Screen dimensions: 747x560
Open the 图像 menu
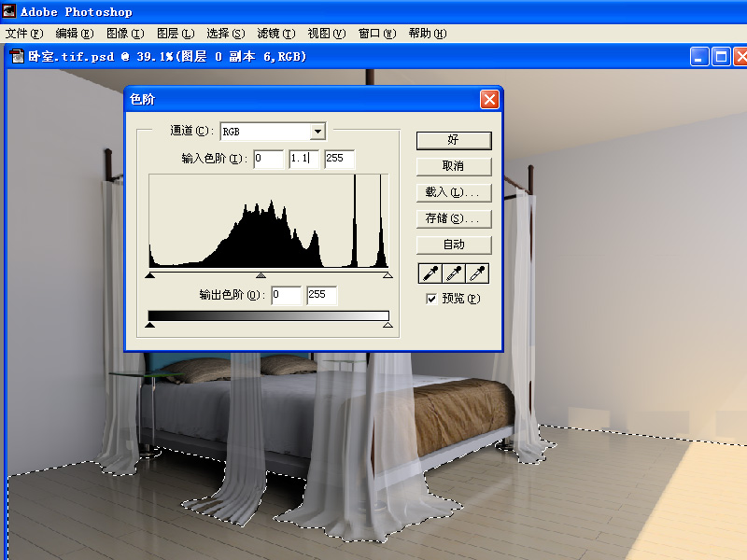125,34
